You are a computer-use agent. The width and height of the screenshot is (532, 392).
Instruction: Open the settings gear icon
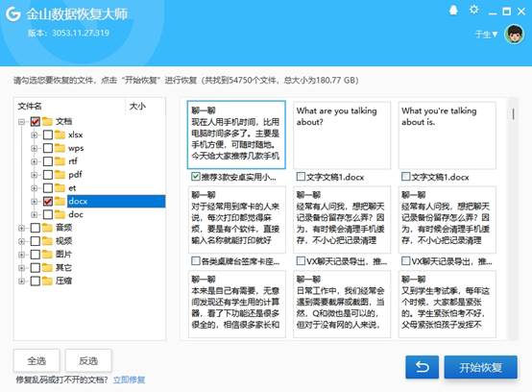pyautogui.click(x=473, y=10)
